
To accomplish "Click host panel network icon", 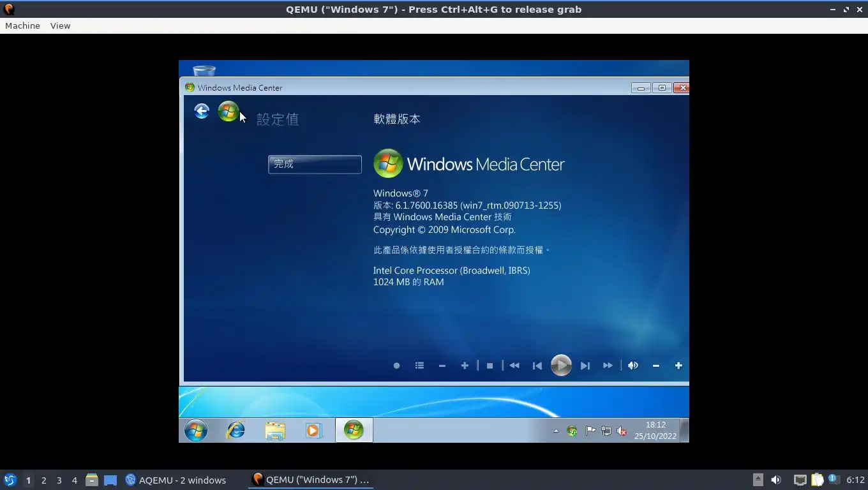I will click(800, 480).
